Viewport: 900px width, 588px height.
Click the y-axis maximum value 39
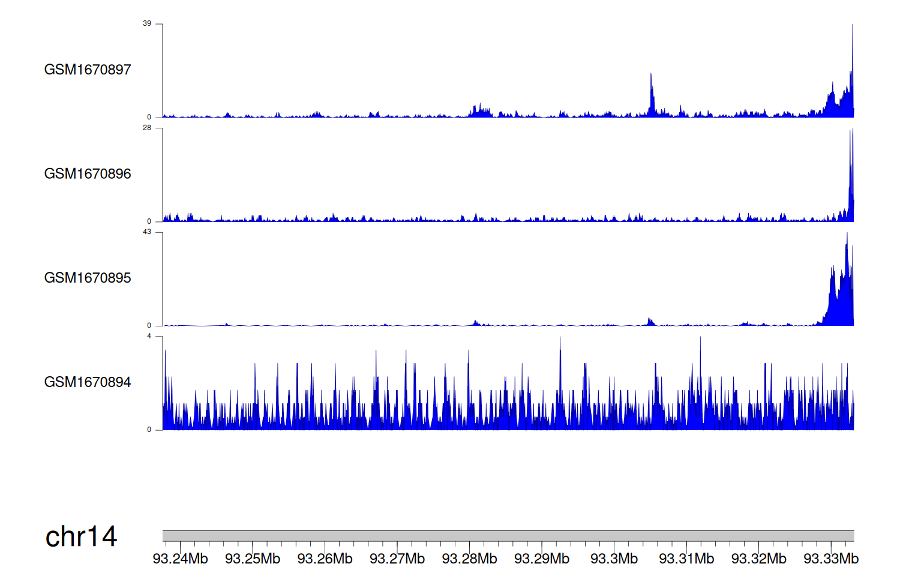pos(147,23)
